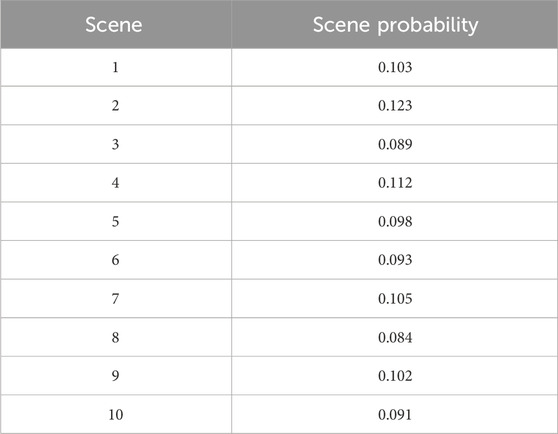The width and height of the screenshot is (558, 434).
Task: Select scene number 10 cell
Action: click(116, 414)
